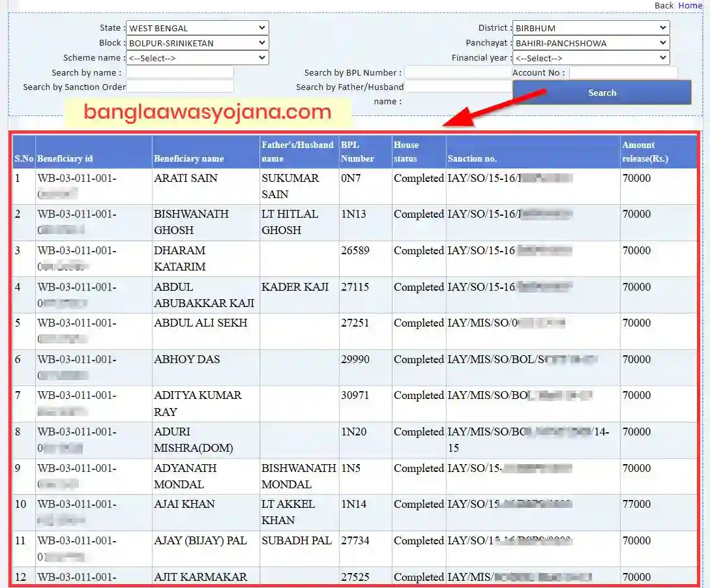
Task: Select beneficiary name ADITYA KUMAR RAY
Action: tap(198, 404)
